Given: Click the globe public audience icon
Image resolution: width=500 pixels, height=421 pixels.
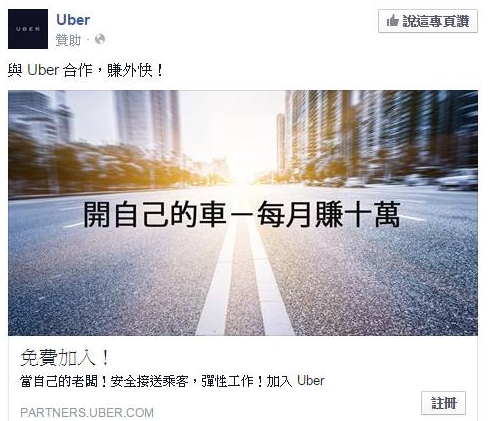Looking at the screenshot, I should [x=100, y=39].
